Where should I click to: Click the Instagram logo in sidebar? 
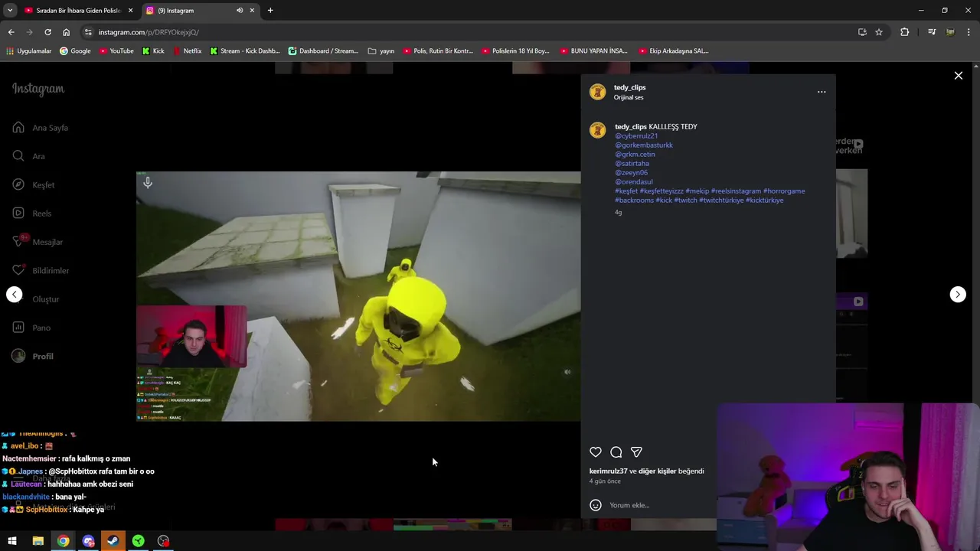pos(38,89)
